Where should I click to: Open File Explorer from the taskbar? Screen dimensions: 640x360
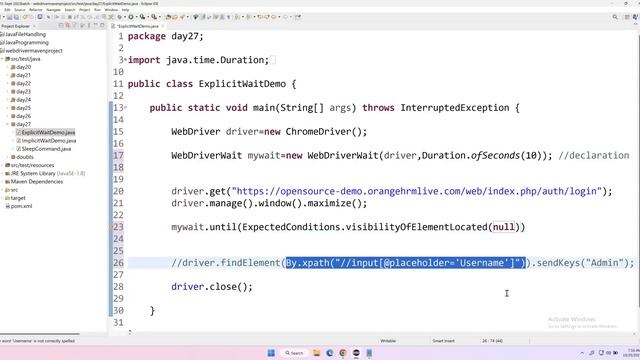[x=317, y=353]
